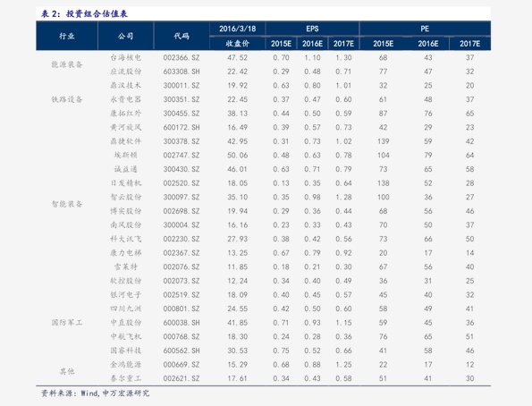The width and height of the screenshot is (532, 406).
Task: Click the company name 泰尔重工
Action: pos(125,378)
